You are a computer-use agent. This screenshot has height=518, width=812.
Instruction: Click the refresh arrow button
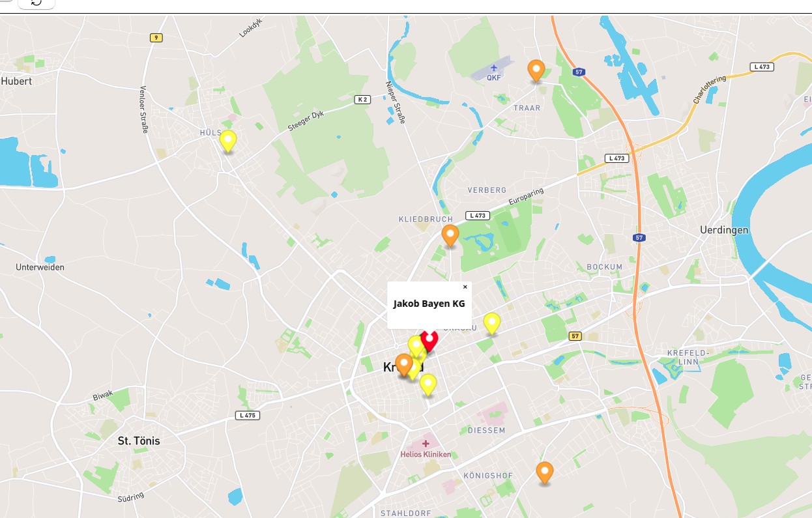[36, 3]
